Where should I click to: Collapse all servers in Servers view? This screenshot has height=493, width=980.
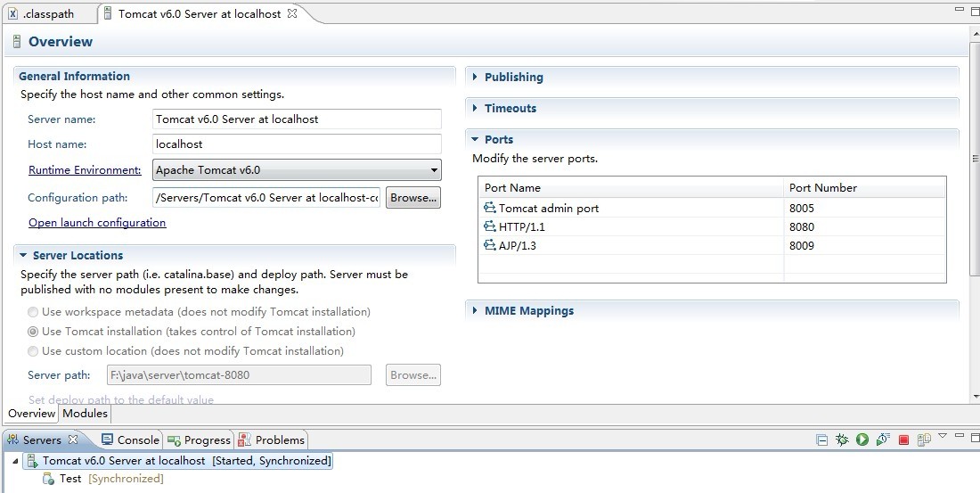[x=821, y=440]
